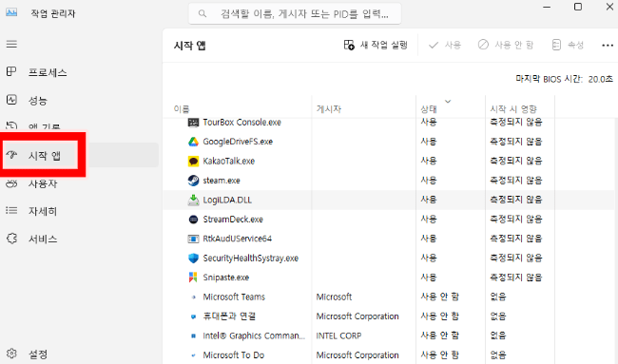The height and width of the screenshot is (364, 618).
Task: Click the RtkAudUService64 icon
Action: (x=193, y=239)
